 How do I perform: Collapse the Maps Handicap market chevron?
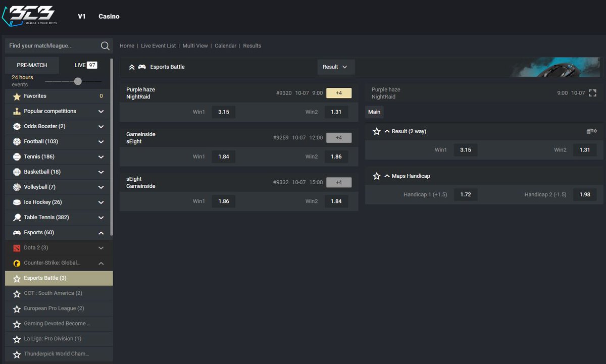tap(387, 176)
